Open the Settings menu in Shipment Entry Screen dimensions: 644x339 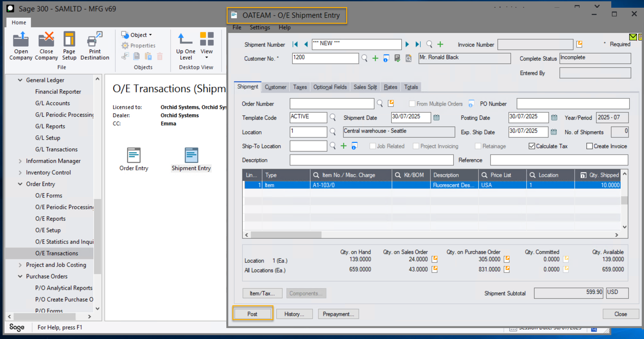[x=260, y=27]
